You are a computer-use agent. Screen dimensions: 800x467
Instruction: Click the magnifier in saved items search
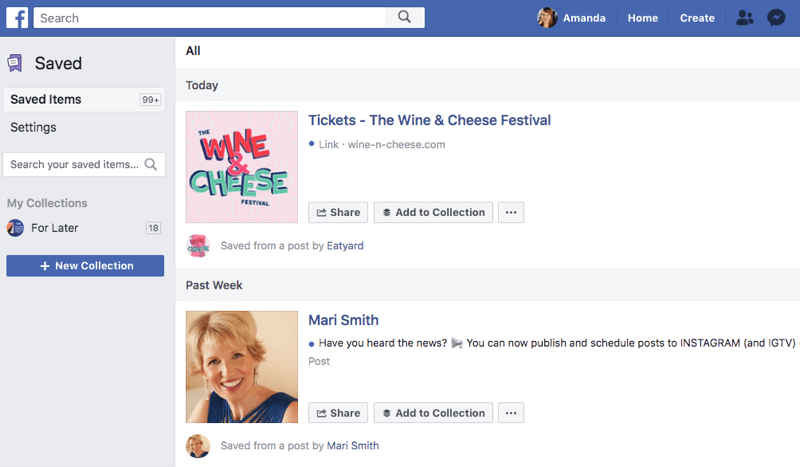tap(151, 164)
